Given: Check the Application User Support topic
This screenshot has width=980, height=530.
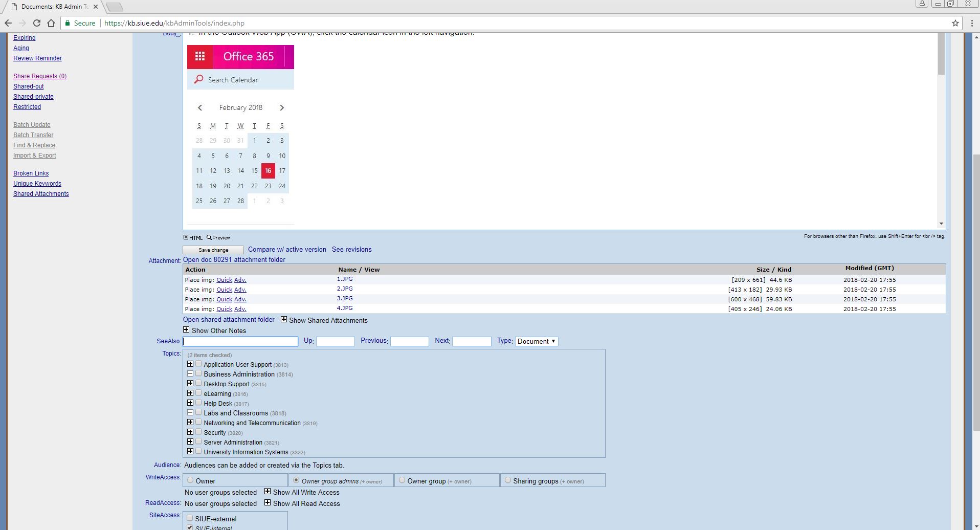Looking at the screenshot, I should tap(198, 364).
